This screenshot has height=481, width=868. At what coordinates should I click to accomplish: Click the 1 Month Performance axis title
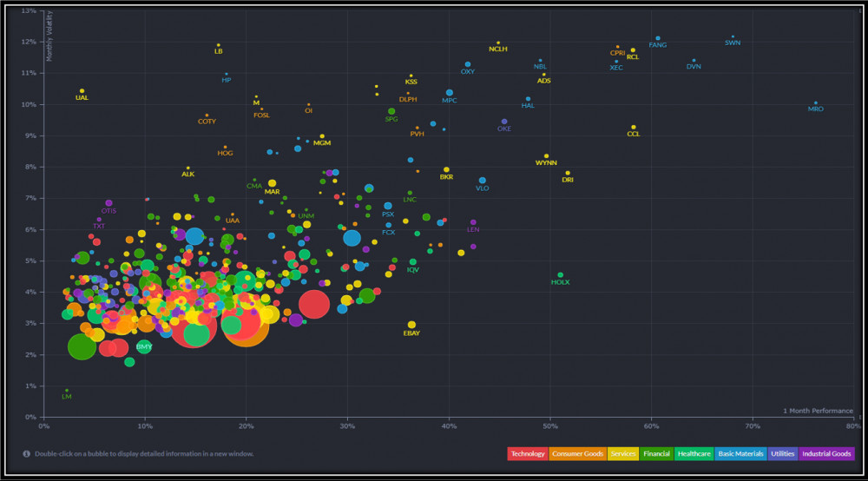(818, 411)
